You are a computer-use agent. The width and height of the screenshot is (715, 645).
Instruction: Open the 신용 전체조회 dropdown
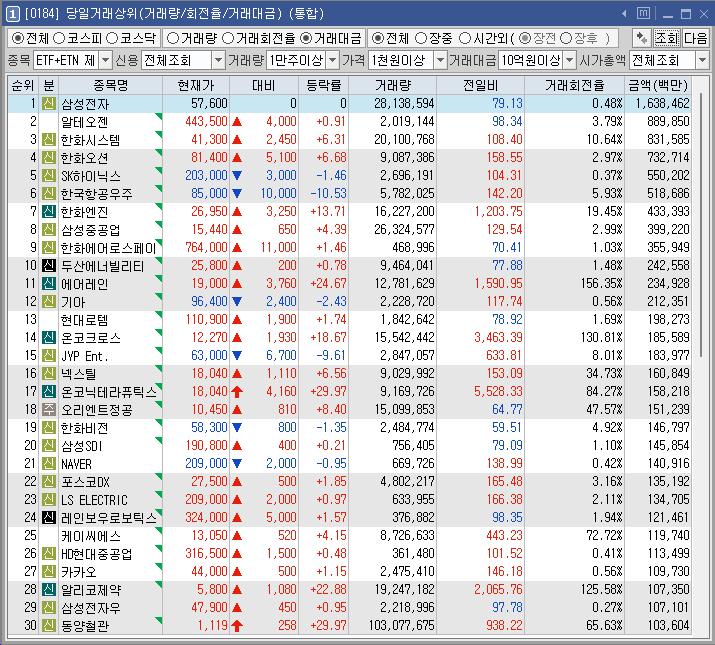click(x=218, y=60)
